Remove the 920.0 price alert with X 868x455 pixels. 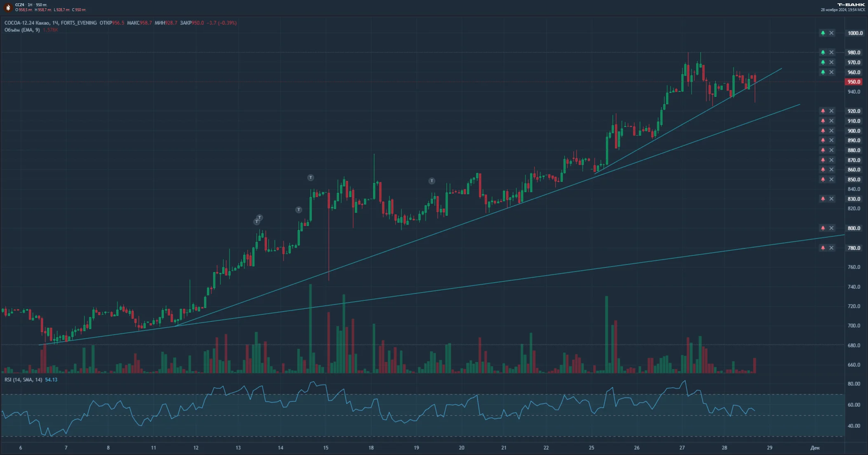click(x=831, y=111)
